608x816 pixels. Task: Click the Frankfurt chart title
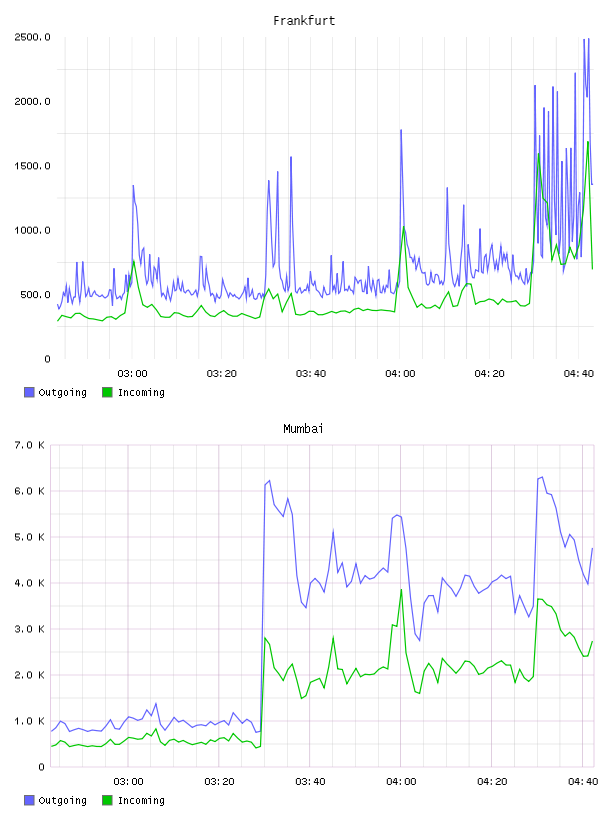pyautogui.click(x=304, y=21)
